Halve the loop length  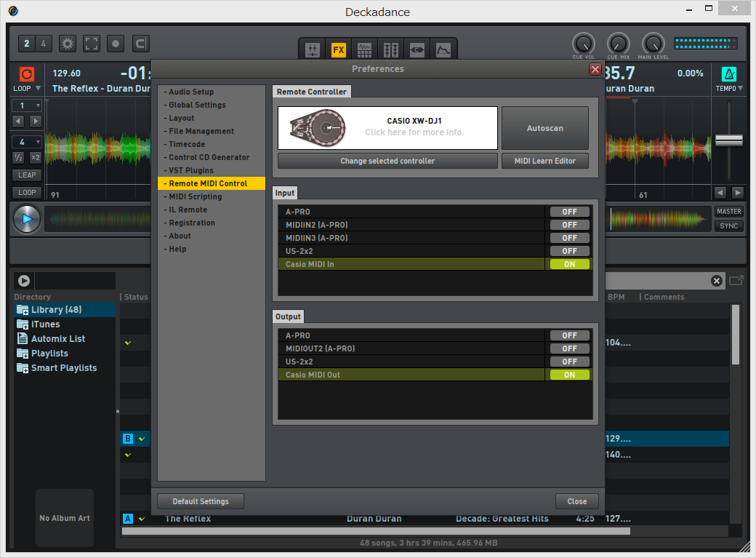coord(18,157)
